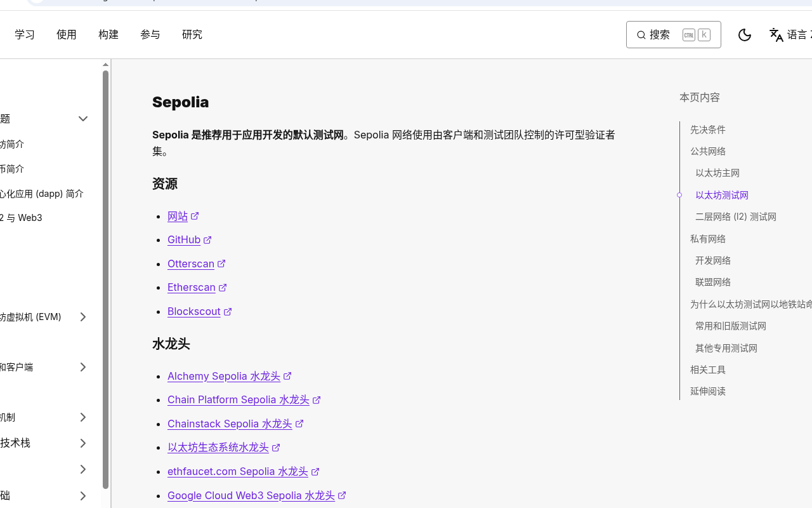Jump to 开发网络 in page contents
The image size is (812, 508).
[713, 260]
